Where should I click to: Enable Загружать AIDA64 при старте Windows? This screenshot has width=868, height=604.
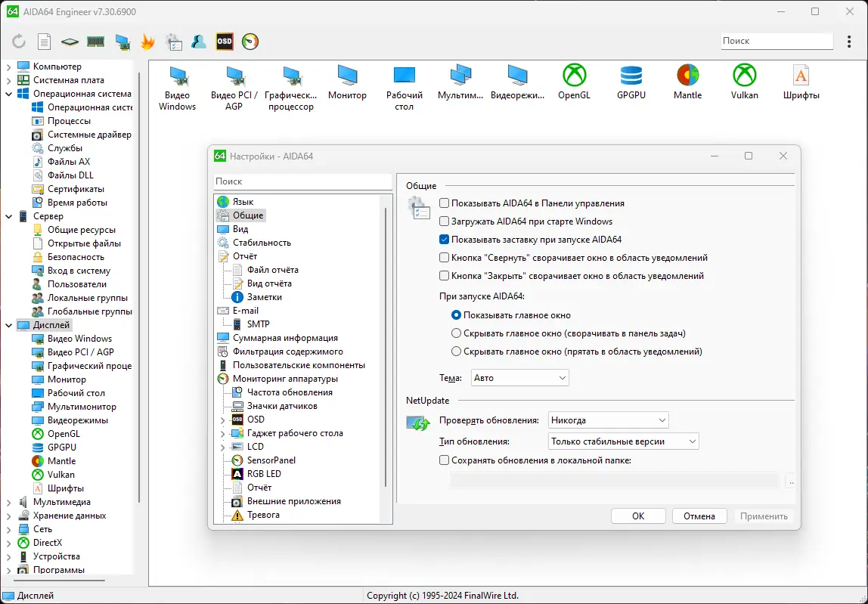pyautogui.click(x=444, y=221)
